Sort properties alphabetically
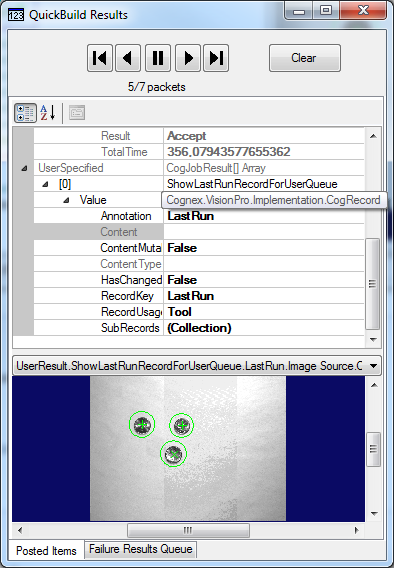This screenshot has height=568, width=394. 48,113
